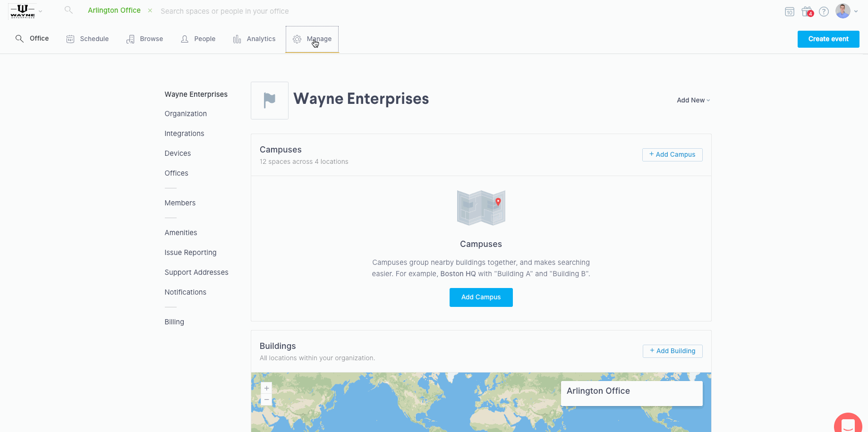Switch to the People tab

198,39
